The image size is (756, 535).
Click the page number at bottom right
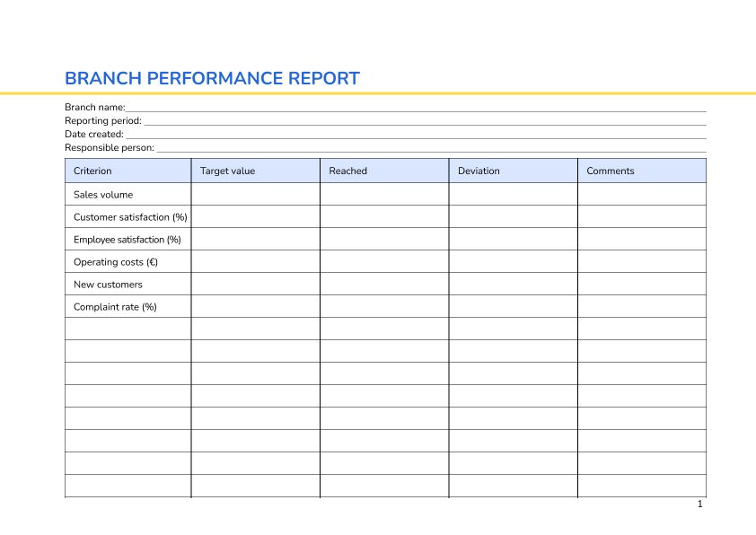[x=699, y=504]
